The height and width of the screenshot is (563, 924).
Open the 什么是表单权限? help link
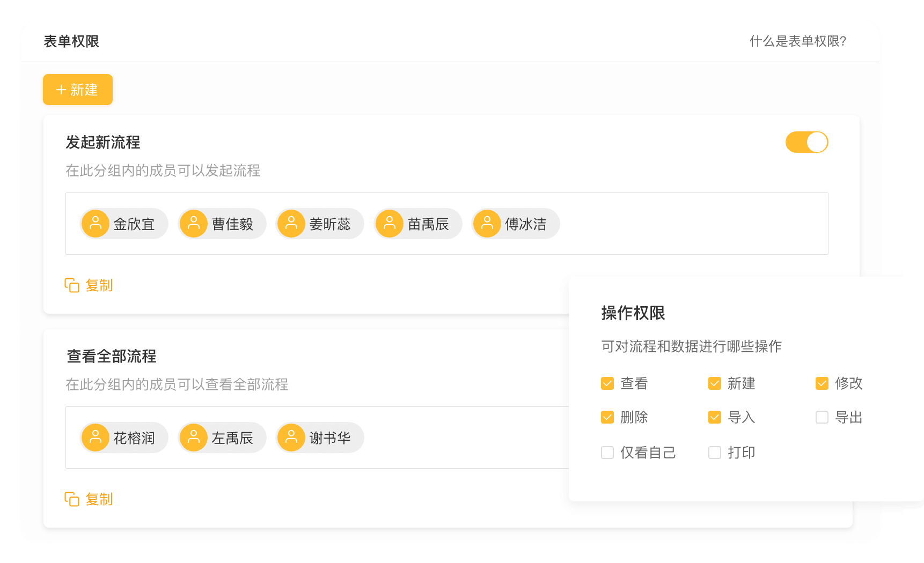click(x=797, y=41)
